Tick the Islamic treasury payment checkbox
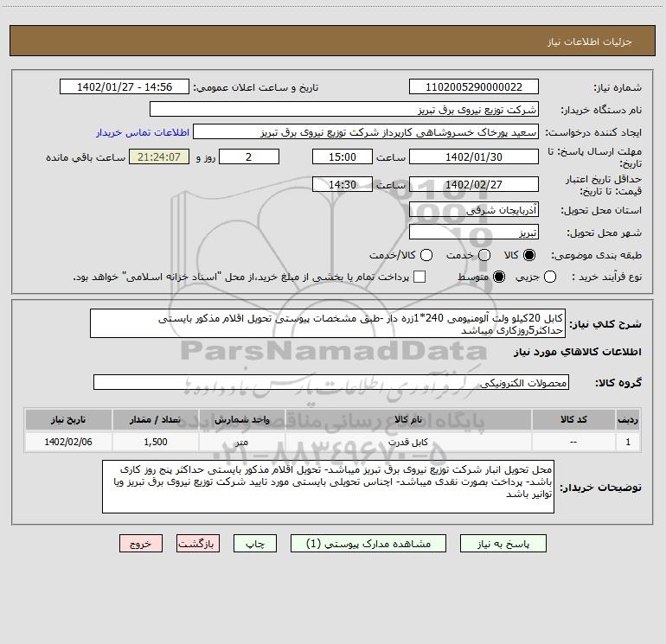666x644 pixels. point(419,277)
